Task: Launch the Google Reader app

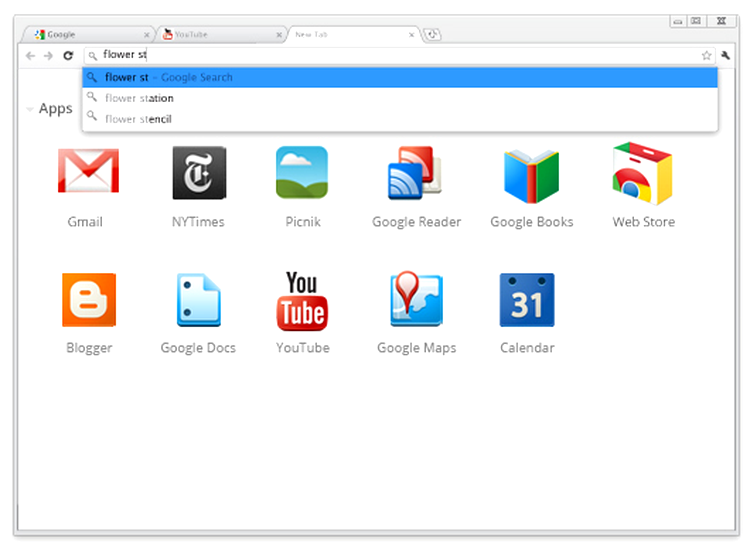Action: [415, 173]
